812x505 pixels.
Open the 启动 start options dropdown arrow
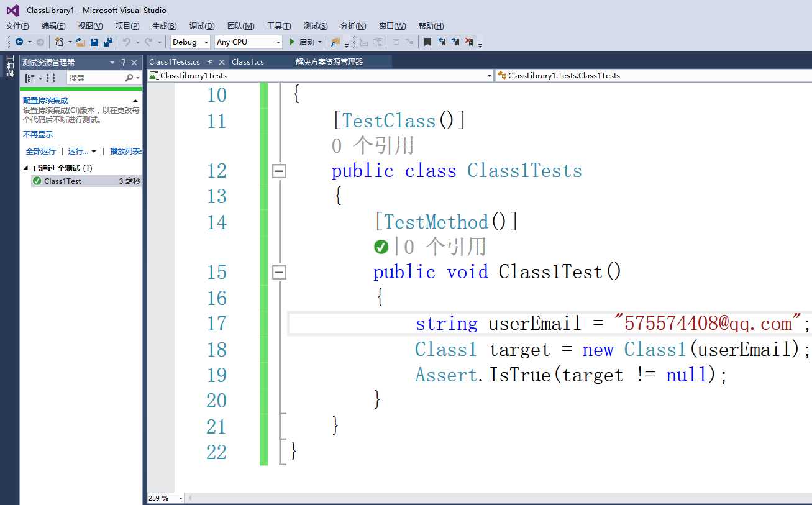pyautogui.click(x=320, y=42)
